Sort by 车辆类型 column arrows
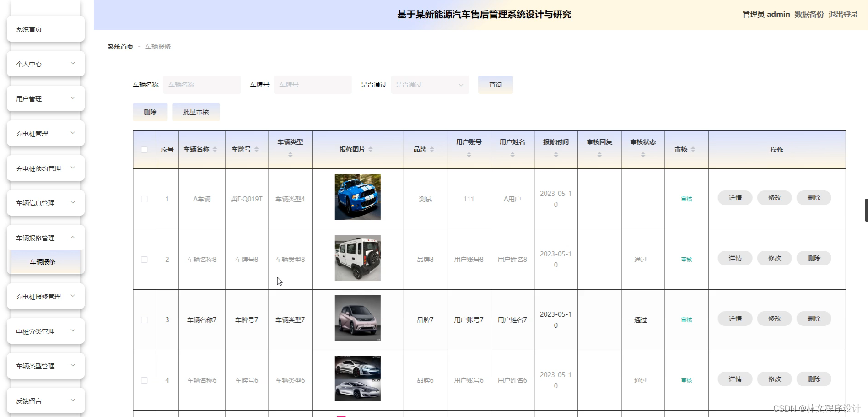The width and height of the screenshot is (868, 417). pos(290,155)
